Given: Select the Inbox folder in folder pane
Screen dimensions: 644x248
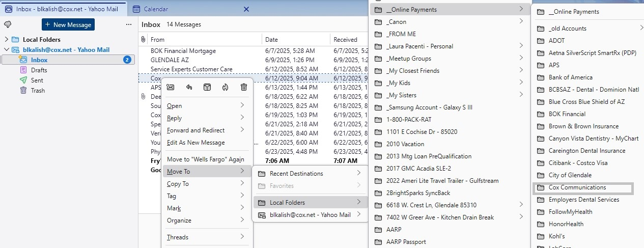Looking at the screenshot, I should pyautogui.click(x=68, y=60).
